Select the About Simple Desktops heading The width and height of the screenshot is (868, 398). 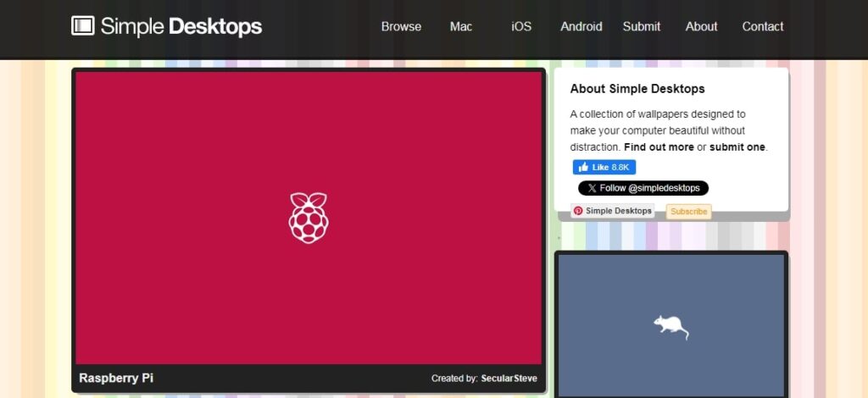pyautogui.click(x=637, y=88)
